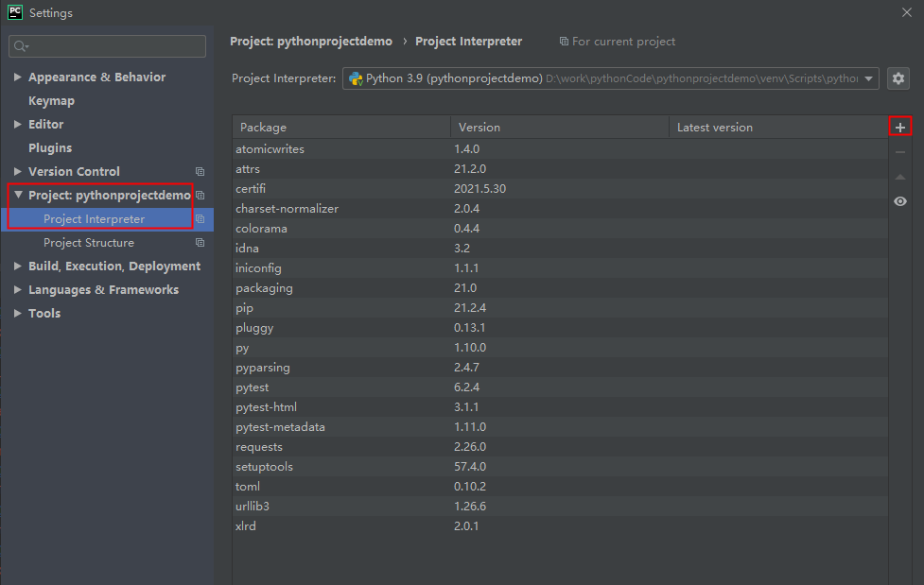Open the interpreter settings gear icon
This screenshot has height=585, width=924.
pyautogui.click(x=898, y=78)
